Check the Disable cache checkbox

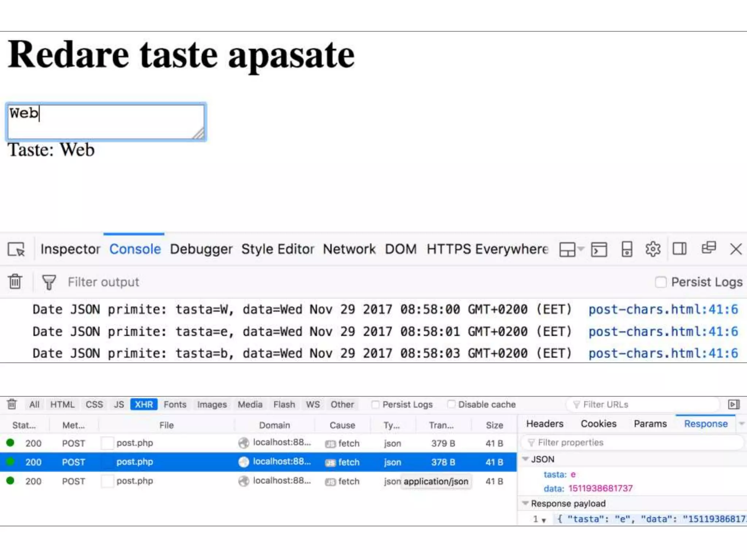pos(451,404)
